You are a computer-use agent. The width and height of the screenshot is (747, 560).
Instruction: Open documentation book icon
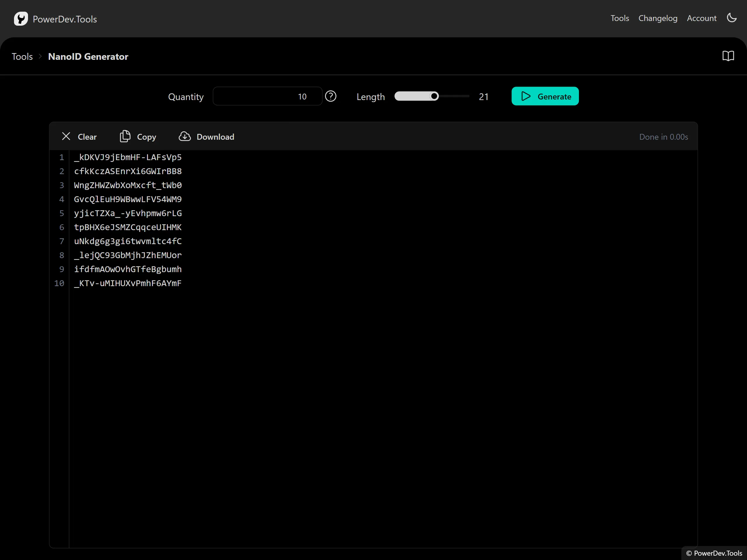click(x=728, y=56)
